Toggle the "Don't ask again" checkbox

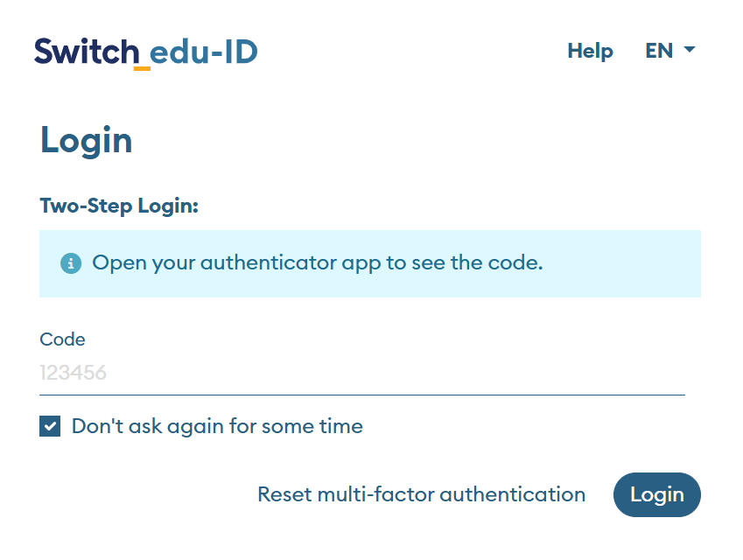point(50,427)
